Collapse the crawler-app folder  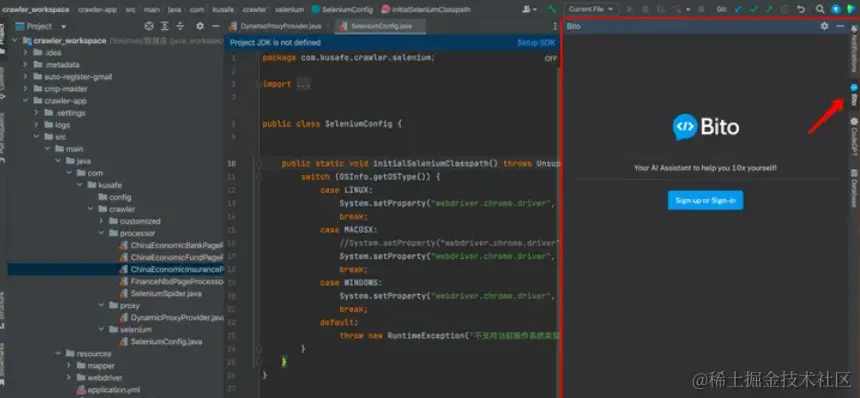25,101
